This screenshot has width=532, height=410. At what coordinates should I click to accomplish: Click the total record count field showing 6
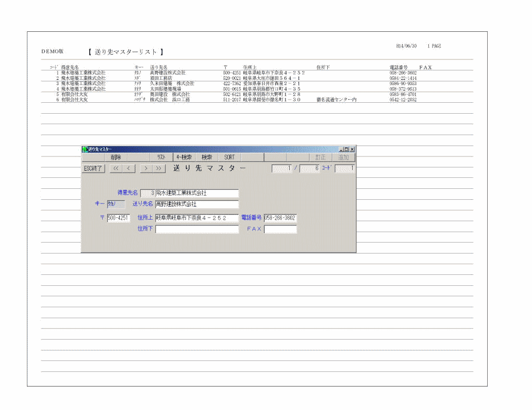pyautogui.click(x=310, y=168)
